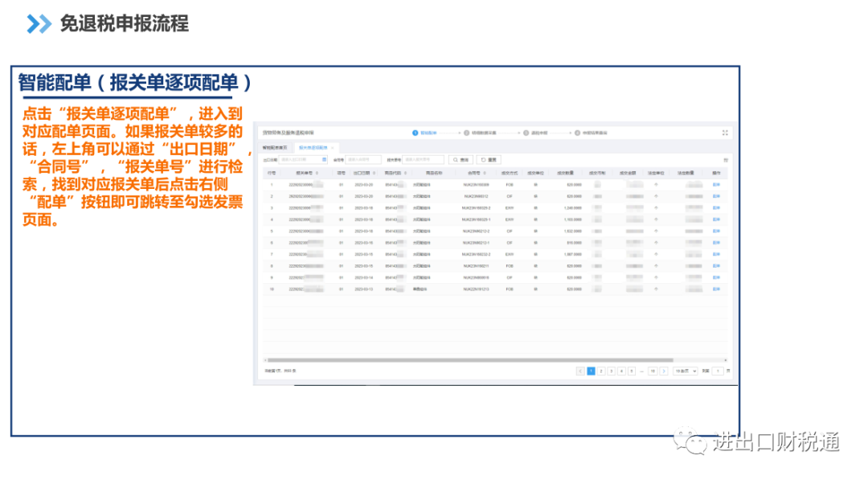Image resolution: width=868 pixels, height=480 pixels.
Task: Click 配单 link in row 4
Action: pyautogui.click(x=716, y=219)
